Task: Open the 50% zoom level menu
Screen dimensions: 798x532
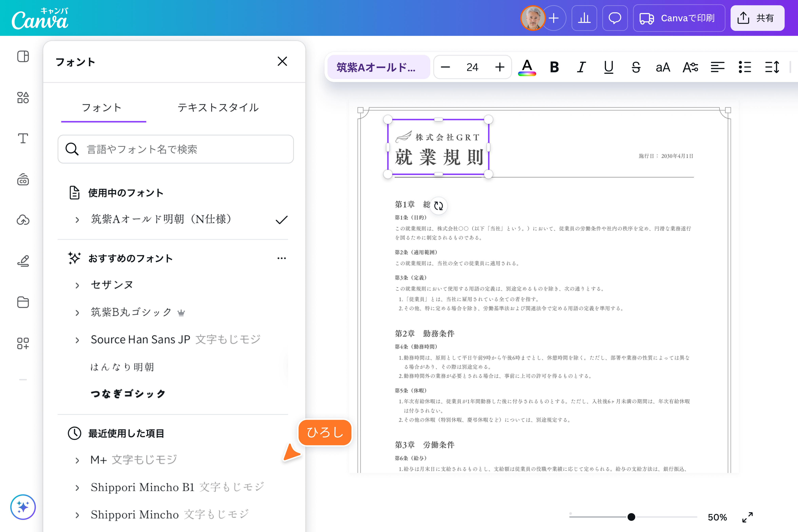Action: pyautogui.click(x=717, y=517)
